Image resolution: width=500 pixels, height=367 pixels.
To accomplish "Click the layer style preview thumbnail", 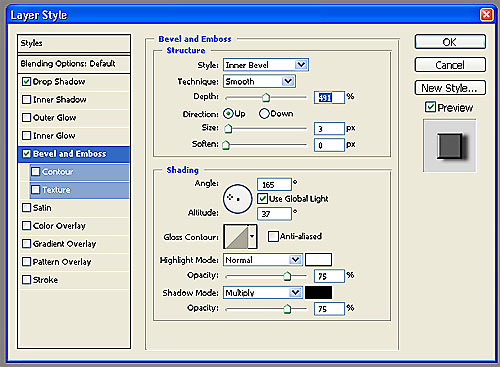I will click(x=450, y=146).
